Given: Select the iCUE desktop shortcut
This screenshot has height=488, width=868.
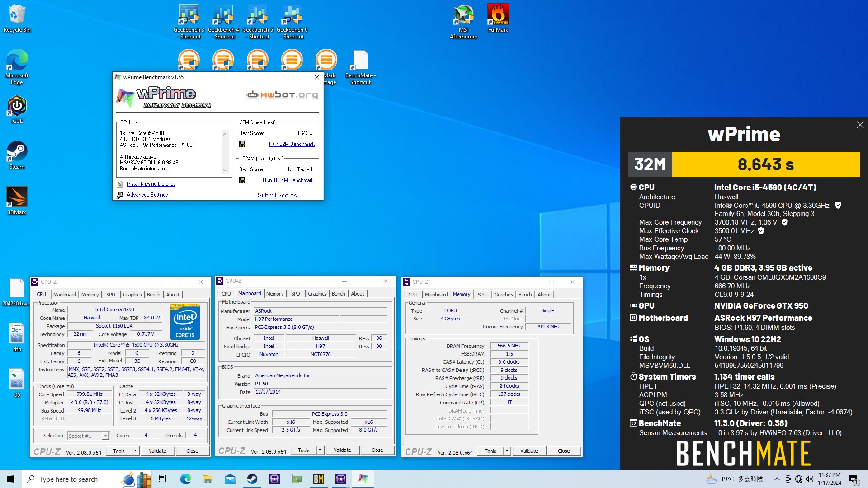Looking at the screenshot, I should 17,109.
